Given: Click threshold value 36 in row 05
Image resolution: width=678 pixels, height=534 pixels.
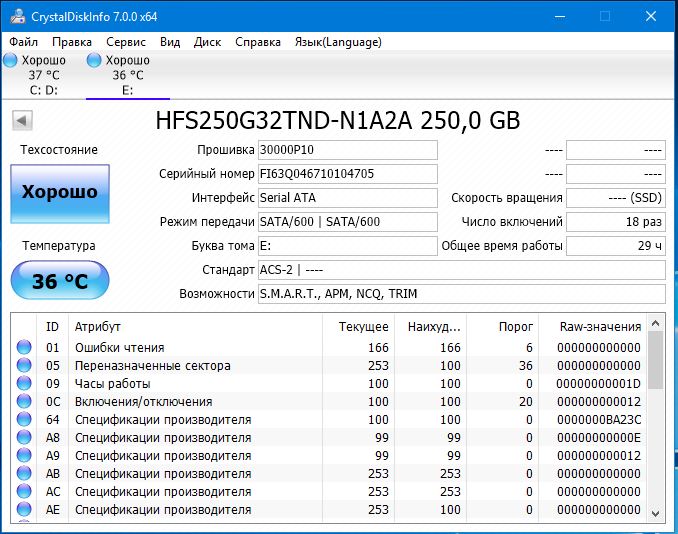Looking at the screenshot, I should [x=525, y=366].
